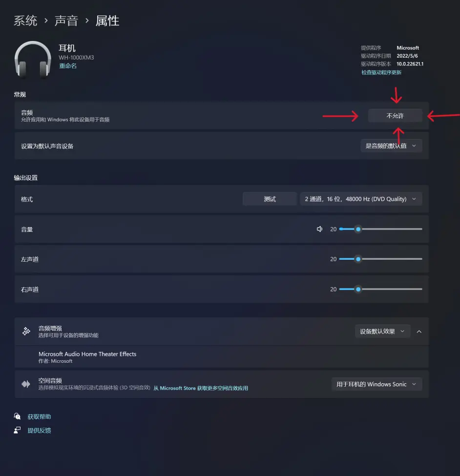The width and height of the screenshot is (460, 476).
Task: Open the 重命名 link
Action: tap(68, 66)
